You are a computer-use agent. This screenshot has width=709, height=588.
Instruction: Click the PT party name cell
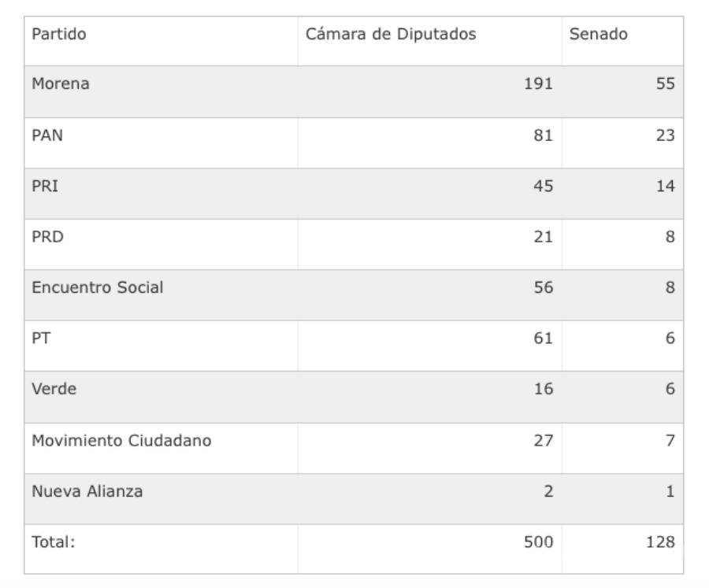click(x=42, y=338)
